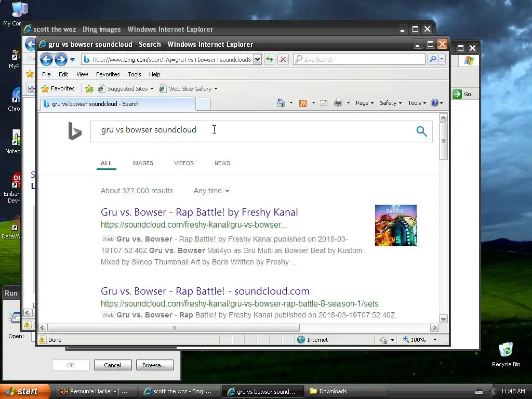Image resolution: width=532 pixels, height=399 pixels.
Task: Expand the Home button dropdown arrow
Action: click(291, 103)
